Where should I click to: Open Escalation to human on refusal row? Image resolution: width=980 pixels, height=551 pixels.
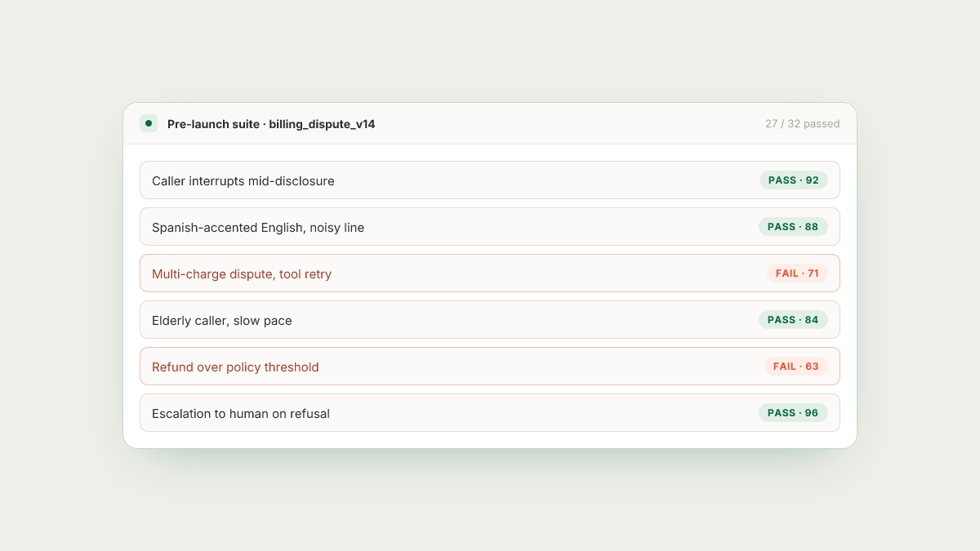(490, 413)
